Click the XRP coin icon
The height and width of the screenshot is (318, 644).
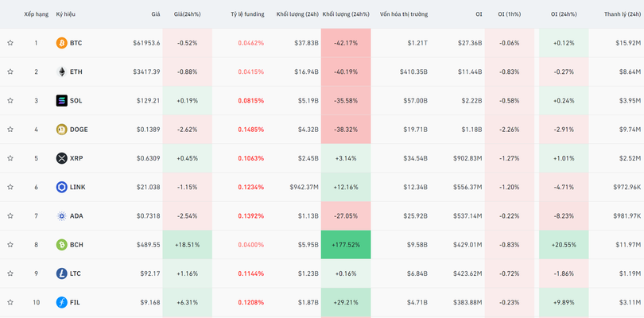[62, 158]
